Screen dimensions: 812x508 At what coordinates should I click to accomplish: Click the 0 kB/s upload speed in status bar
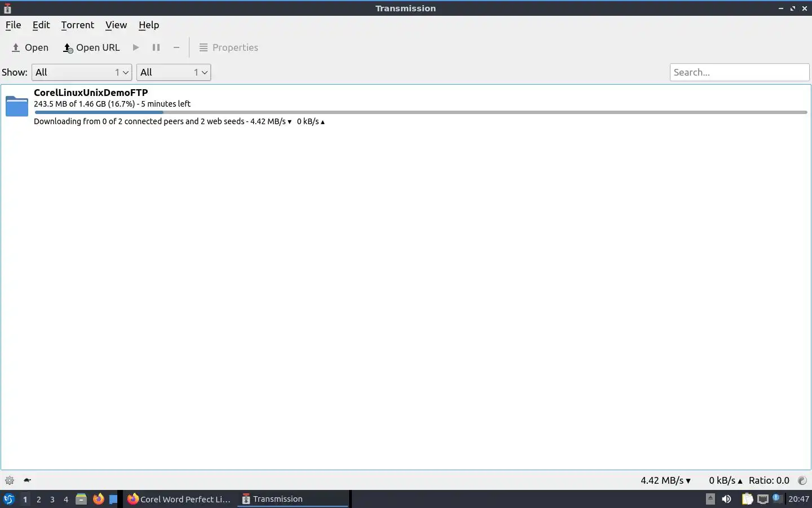click(726, 480)
